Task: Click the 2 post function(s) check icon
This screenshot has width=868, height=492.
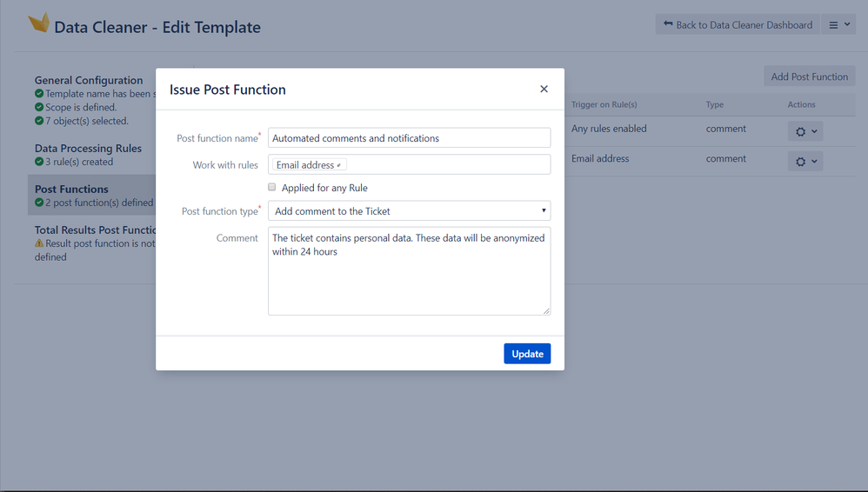Action: (x=39, y=202)
